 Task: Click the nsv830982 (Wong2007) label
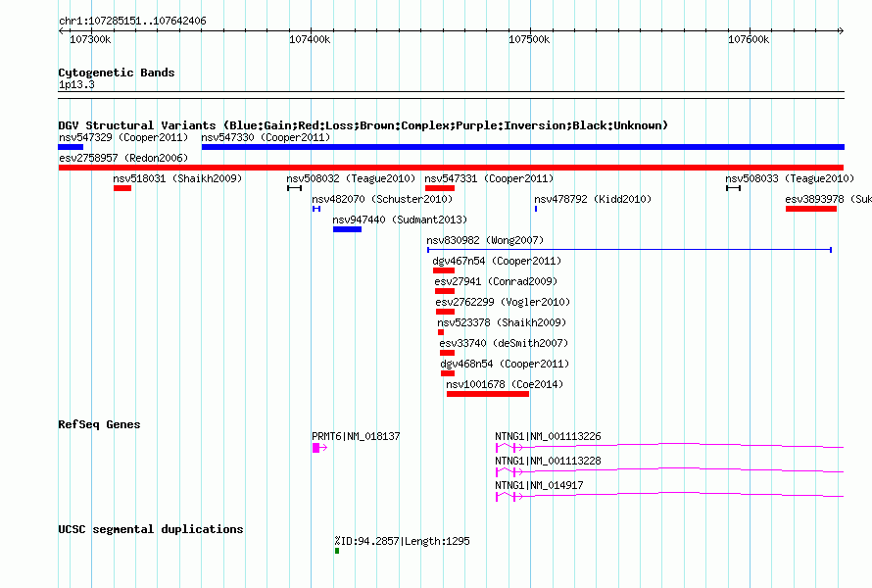485,240
